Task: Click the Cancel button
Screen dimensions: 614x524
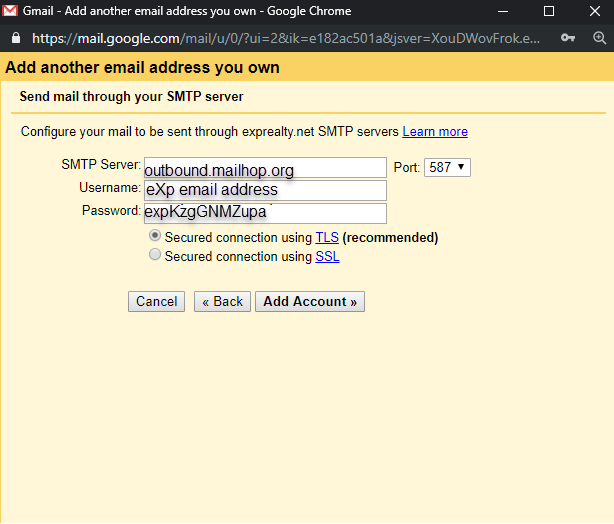Action: (x=156, y=302)
